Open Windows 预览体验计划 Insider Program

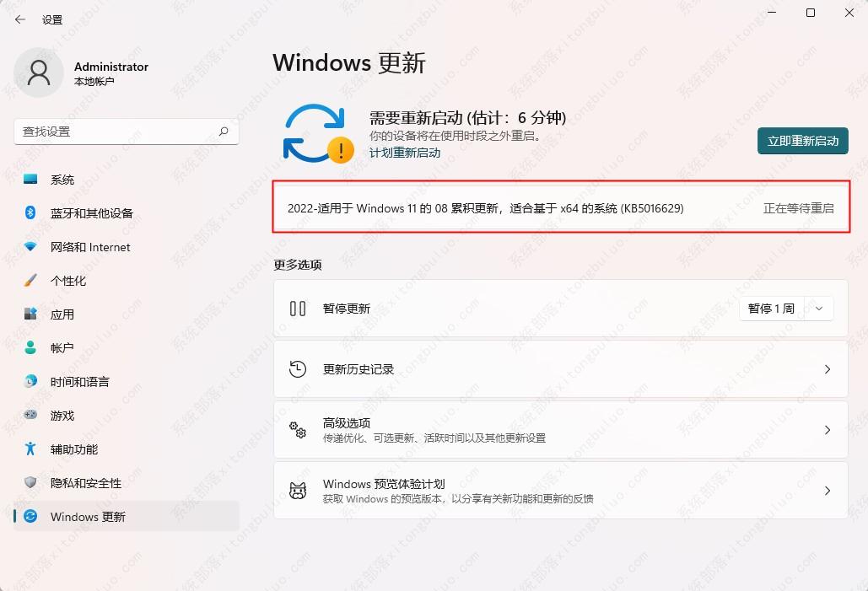tap(560, 491)
